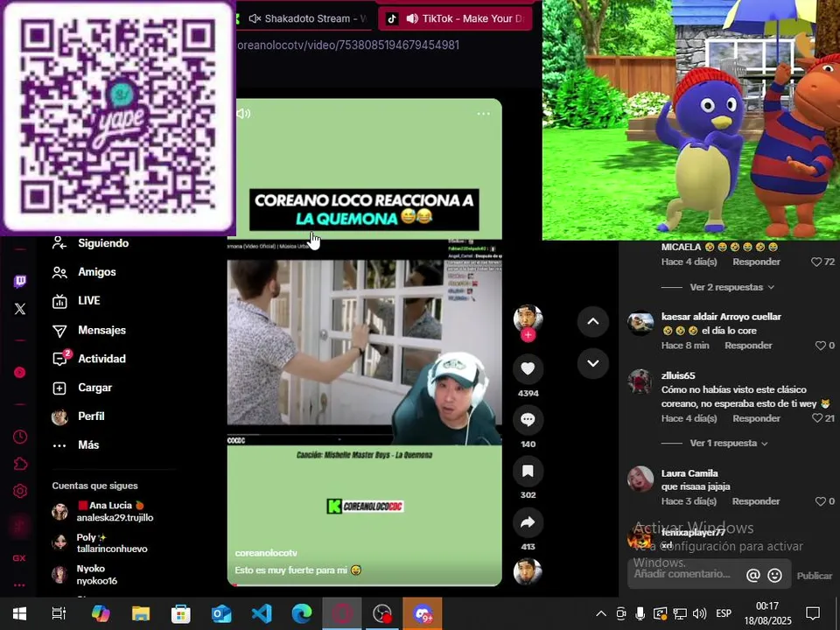Open Cargar to upload a video

pos(81,388)
